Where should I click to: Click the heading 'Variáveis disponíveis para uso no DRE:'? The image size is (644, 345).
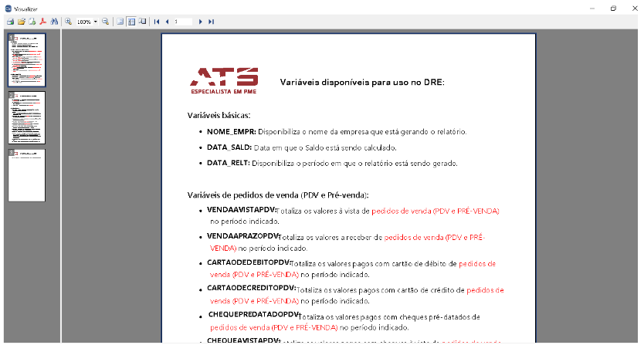click(362, 82)
